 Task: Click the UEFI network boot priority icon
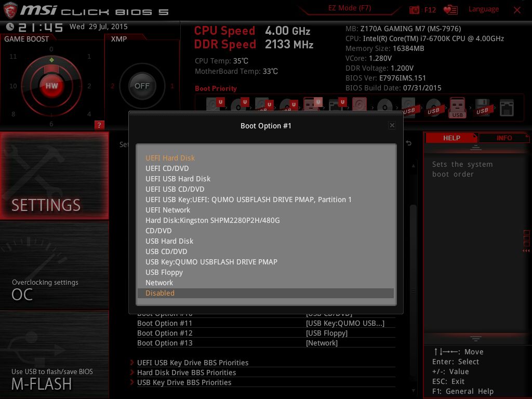click(338, 104)
